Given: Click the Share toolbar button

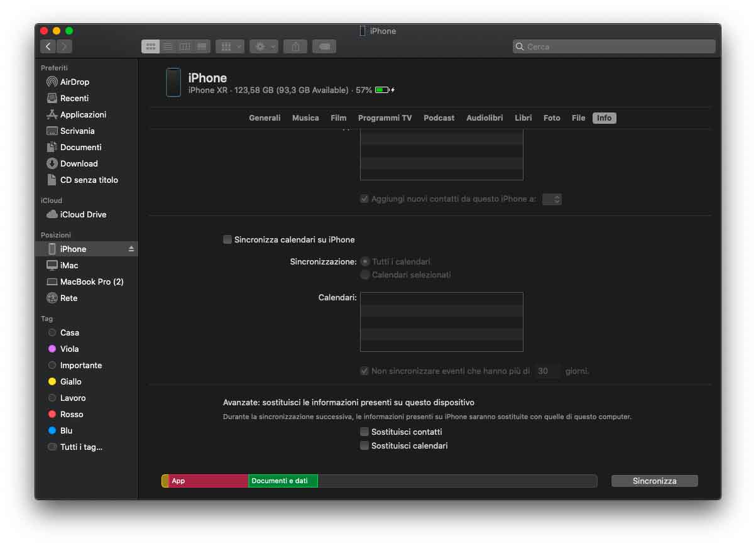Looking at the screenshot, I should (295, 46).
